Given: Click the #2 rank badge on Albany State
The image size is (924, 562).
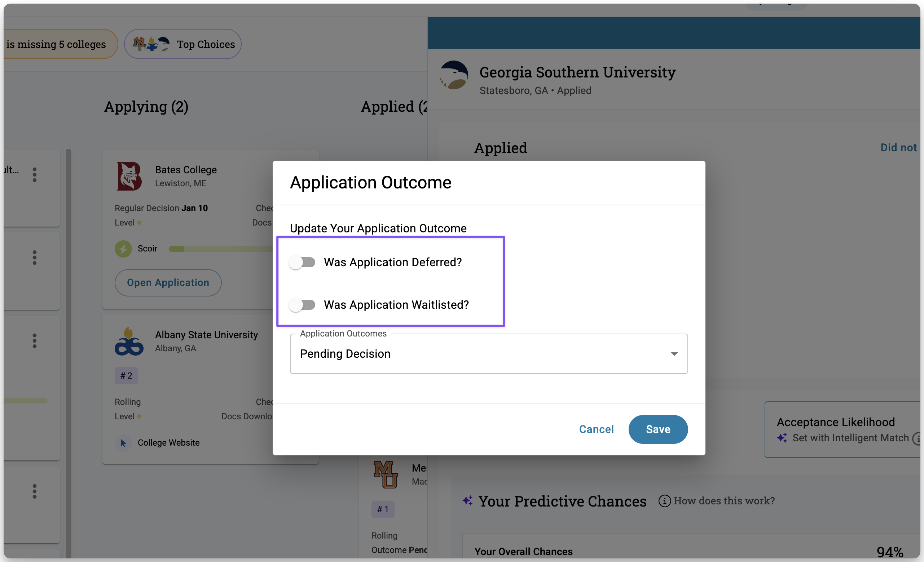Looking at the screenshot, I should (126, 376).
